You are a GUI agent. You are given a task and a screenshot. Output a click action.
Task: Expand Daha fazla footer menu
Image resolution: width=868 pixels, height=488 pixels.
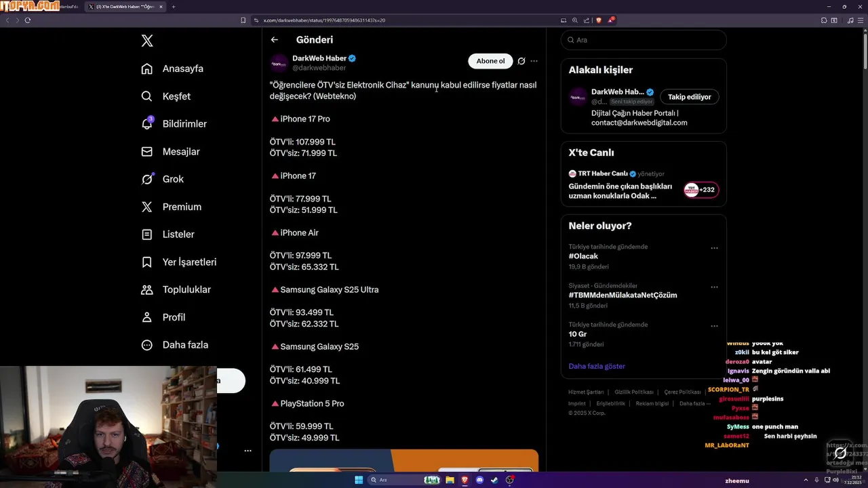[694, 403]
